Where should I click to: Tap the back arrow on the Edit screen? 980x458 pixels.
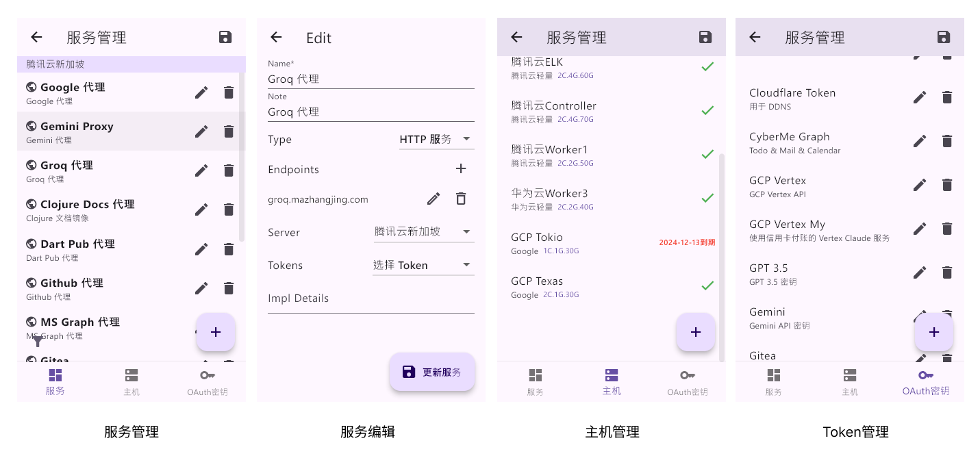pos(276,38)
